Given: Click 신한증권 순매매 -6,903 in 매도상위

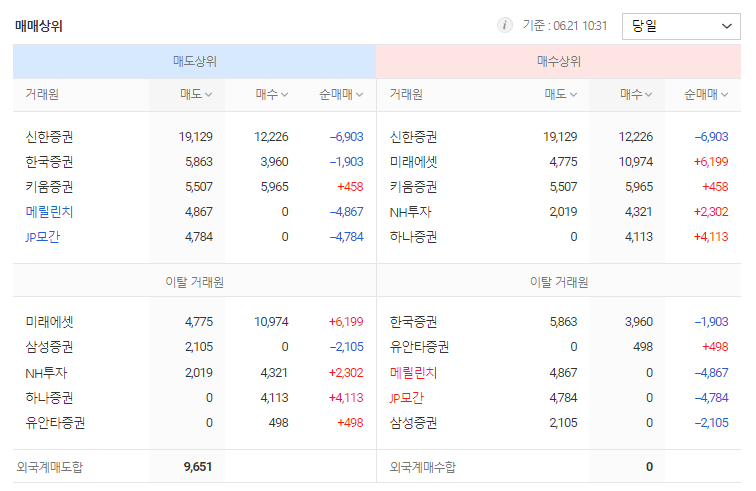Looking at the screenshot, I should [346, 137].
